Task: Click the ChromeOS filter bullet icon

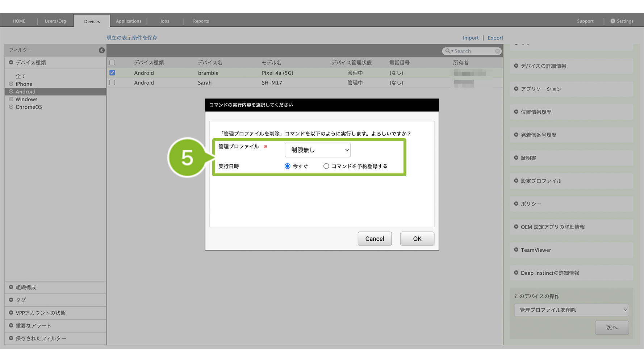Action: click(11, 107)
